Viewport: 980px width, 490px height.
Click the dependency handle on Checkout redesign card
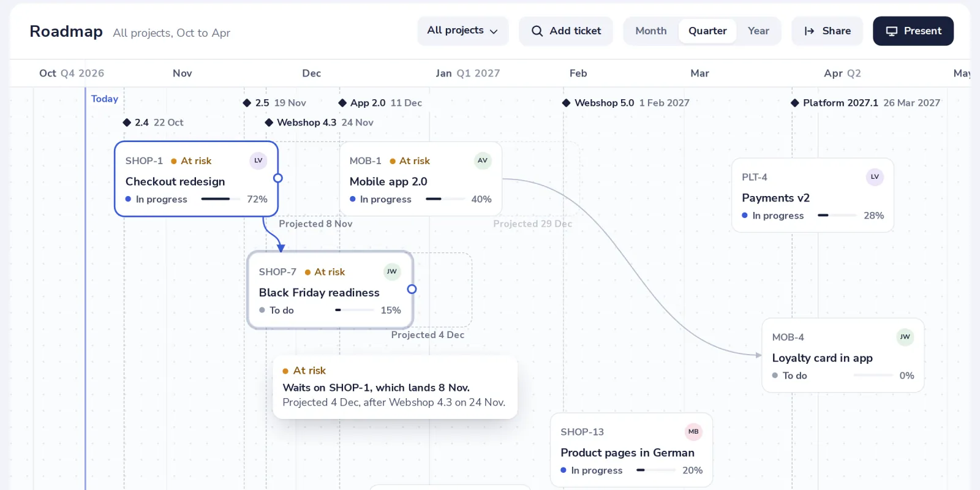277,178
